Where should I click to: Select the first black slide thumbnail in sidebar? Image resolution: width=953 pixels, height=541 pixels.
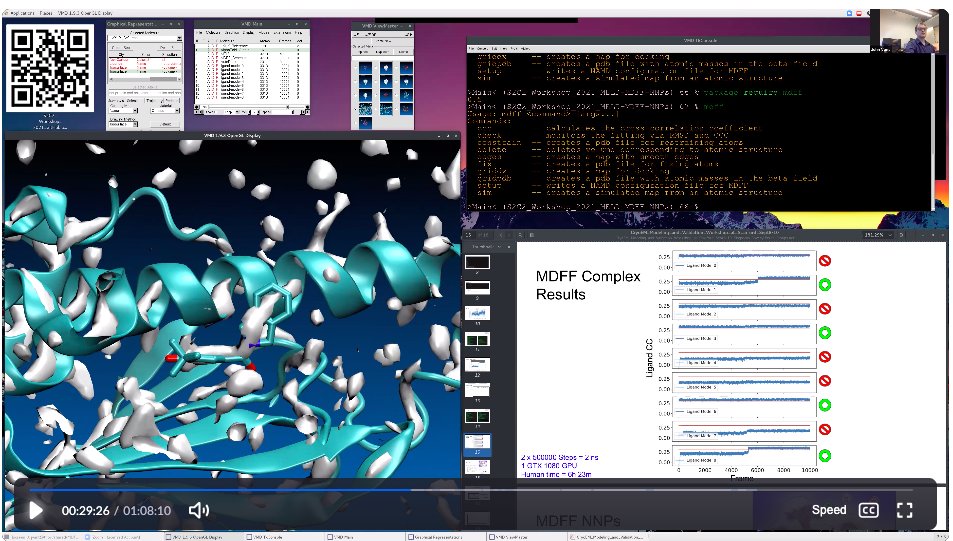point(477,262)
